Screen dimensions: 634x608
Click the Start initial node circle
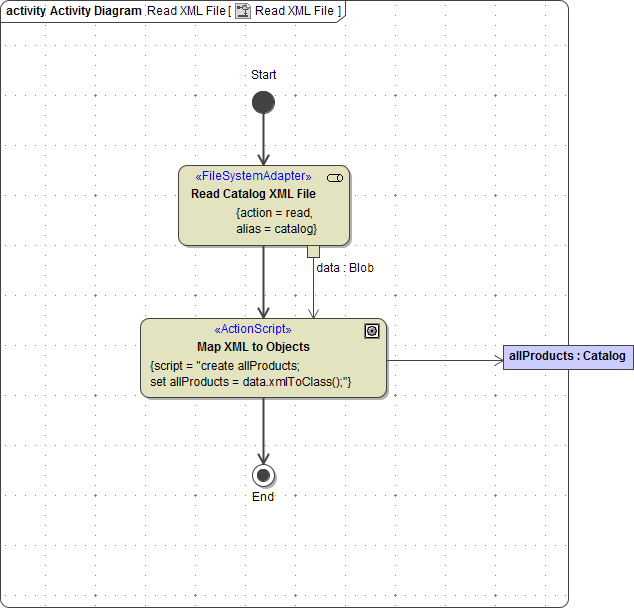263,102
